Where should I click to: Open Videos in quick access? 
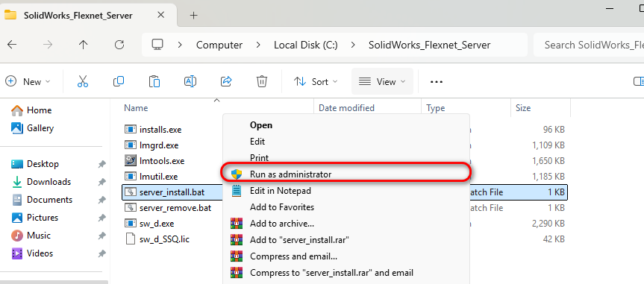click(x=32, y=253)
